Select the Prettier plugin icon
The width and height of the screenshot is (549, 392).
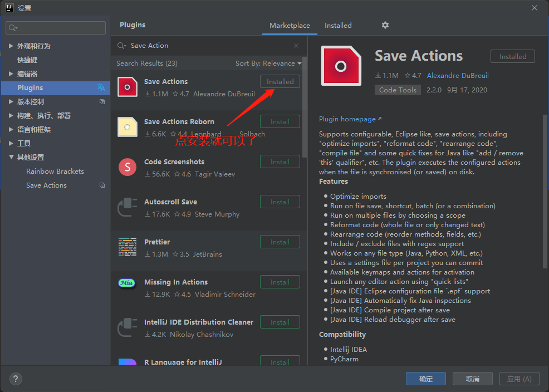127,247
